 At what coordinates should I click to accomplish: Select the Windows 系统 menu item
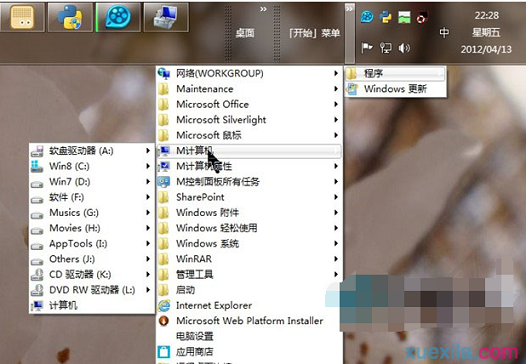[x=249, y=244]
